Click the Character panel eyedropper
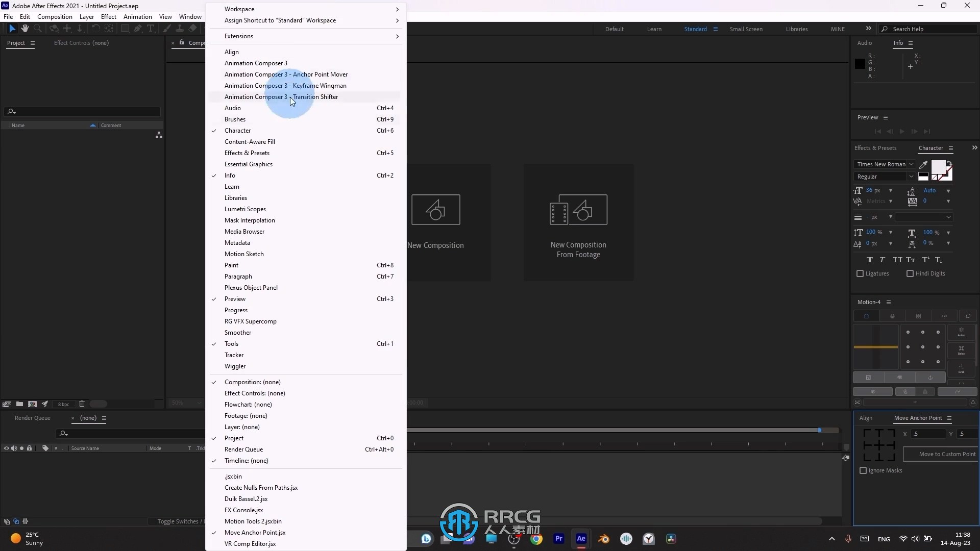This screenshot has width=980, height=551. 923,164
